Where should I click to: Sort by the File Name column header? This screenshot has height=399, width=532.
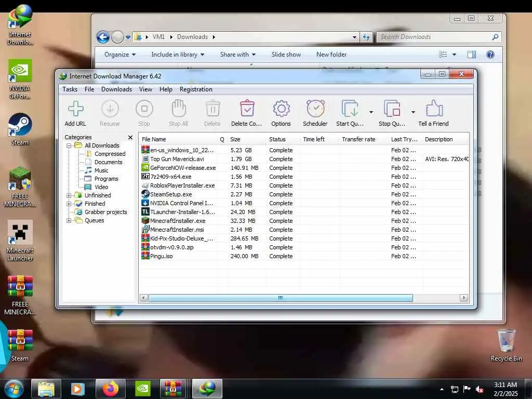pos(178,139)
